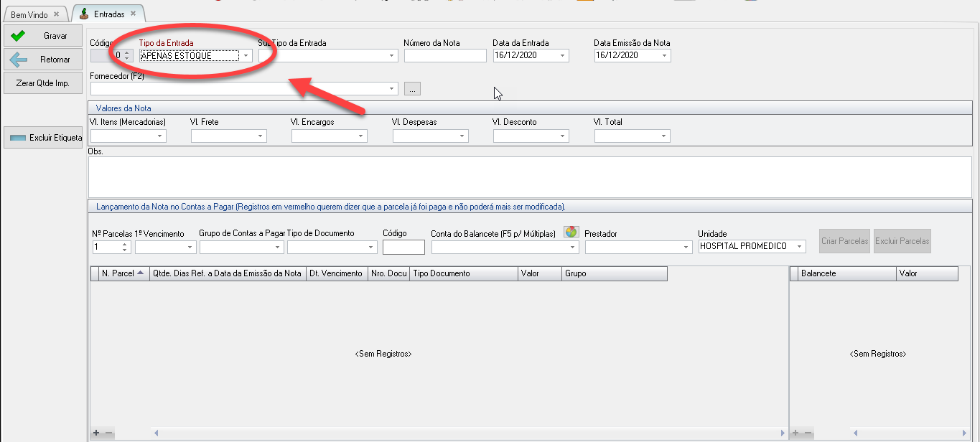The height and width of the screenshot is (442, 980).
Task: Close the Entradas tab
Action: tap(133, 14)
